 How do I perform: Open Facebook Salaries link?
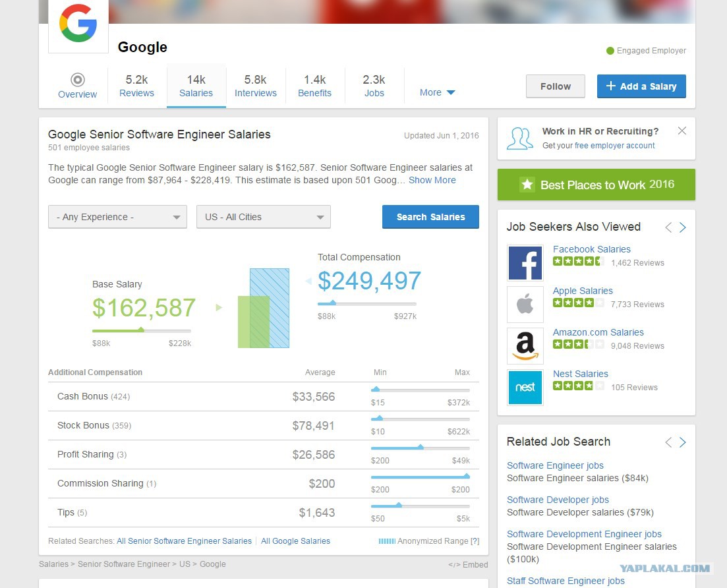pos(592,249)
